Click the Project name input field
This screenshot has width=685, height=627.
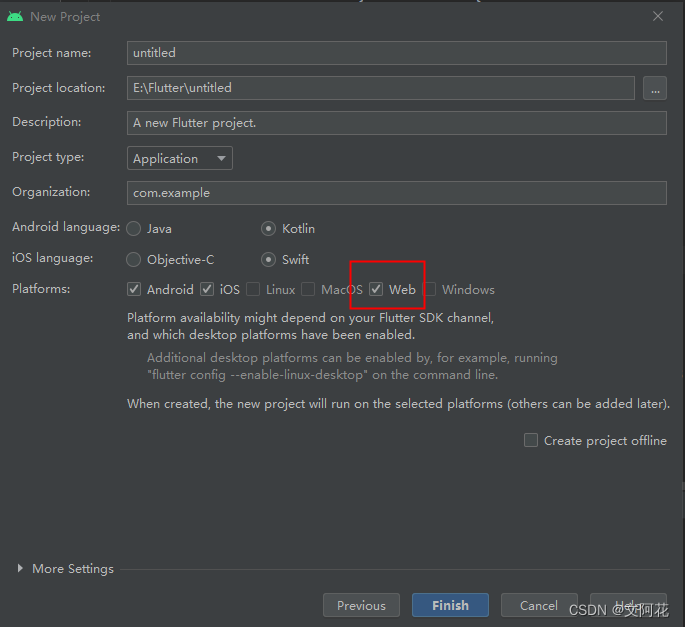pos(397,53)
